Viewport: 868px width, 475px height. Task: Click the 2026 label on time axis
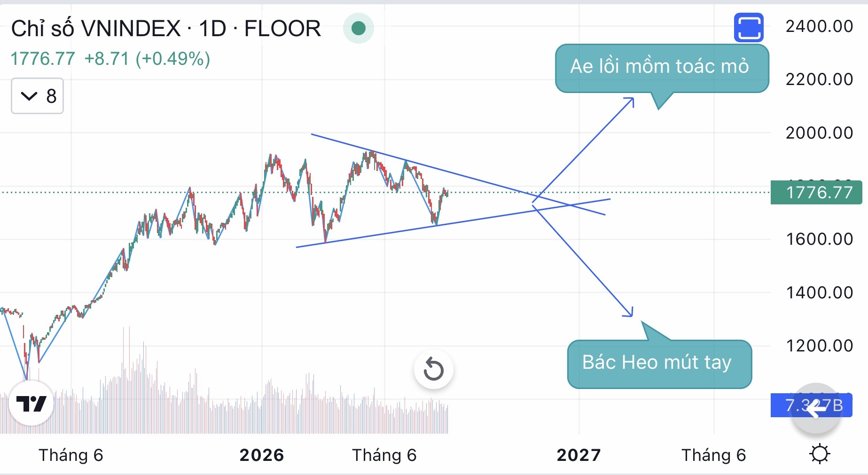[x=262, y=455]
